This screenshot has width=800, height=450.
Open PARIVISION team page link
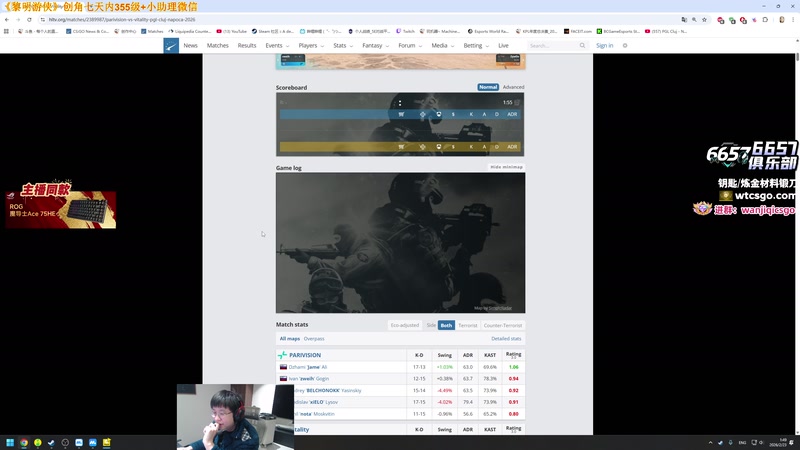tap(305, 355)
